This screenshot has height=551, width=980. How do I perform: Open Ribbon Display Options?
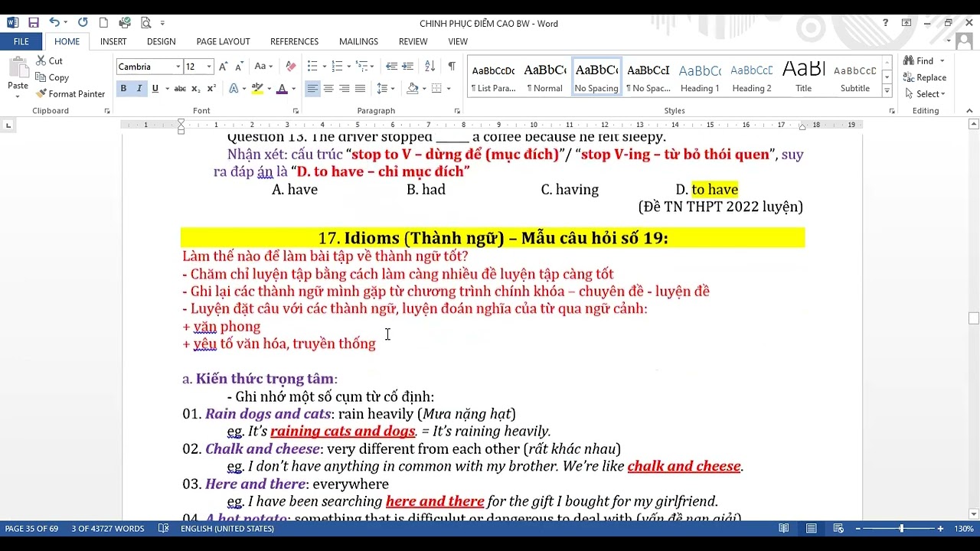point(906,23)
